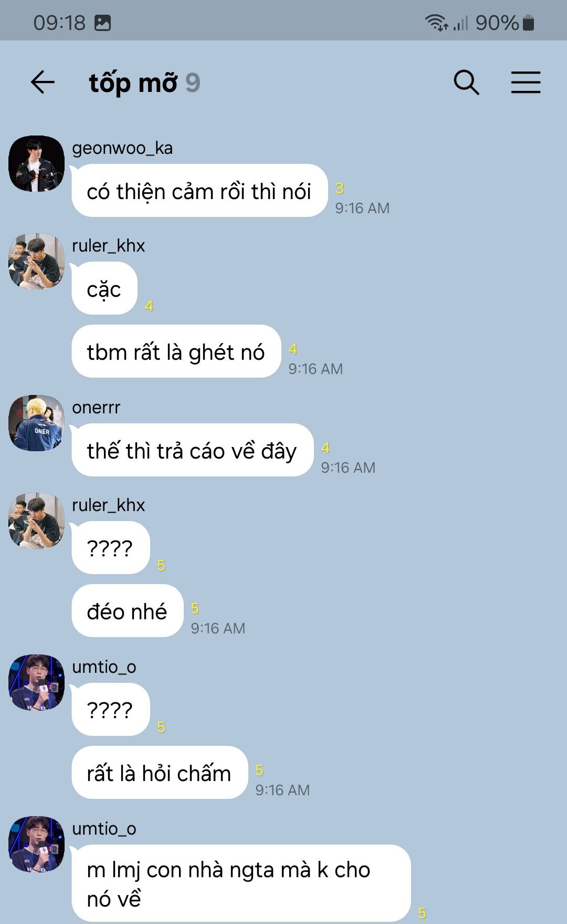Tap the chat title tốp mỡ
This screenshot has width=567, height=924.
tap(133, 82)
